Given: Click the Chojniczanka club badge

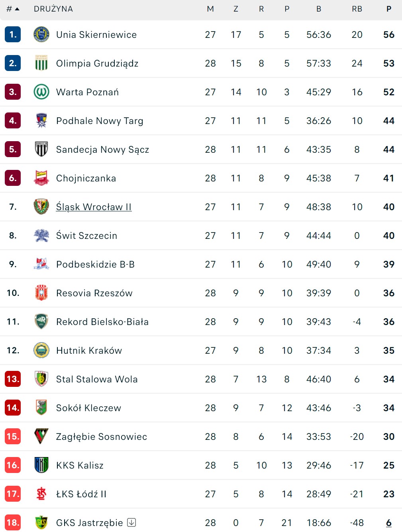Looking at the screenshot, I should click(x=41, y=178).
